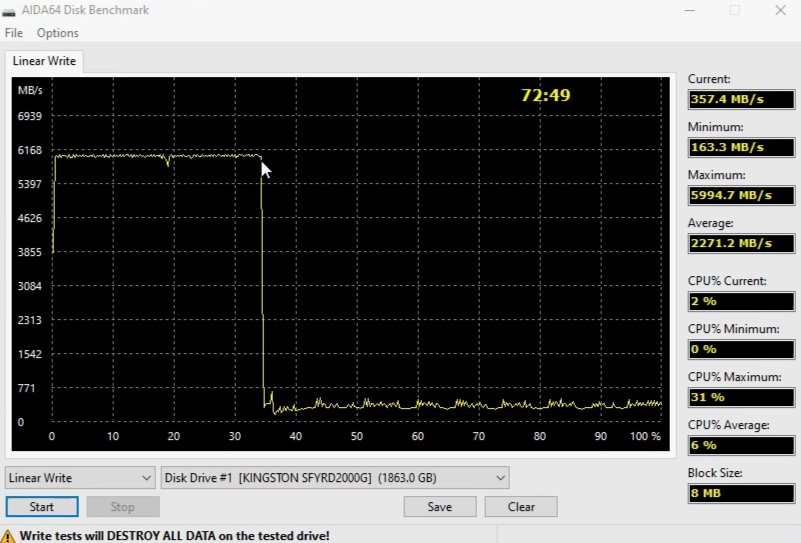Click the Current value 357.4 MB/s
Viewport: 801px width, 543px height.
741,99
